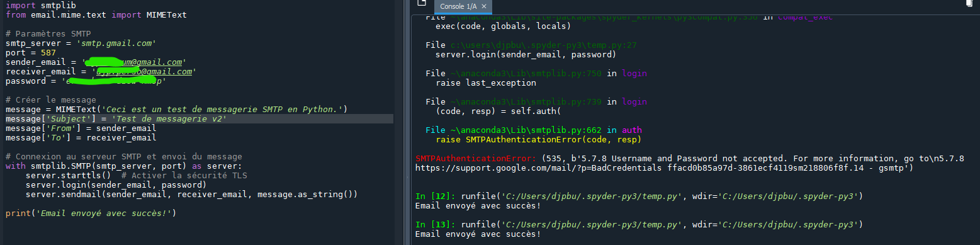This screenshot has height=245, width=980.
Task: Click the red 'SMTPAuthenticationError:' label
Action: coord(476,159)
